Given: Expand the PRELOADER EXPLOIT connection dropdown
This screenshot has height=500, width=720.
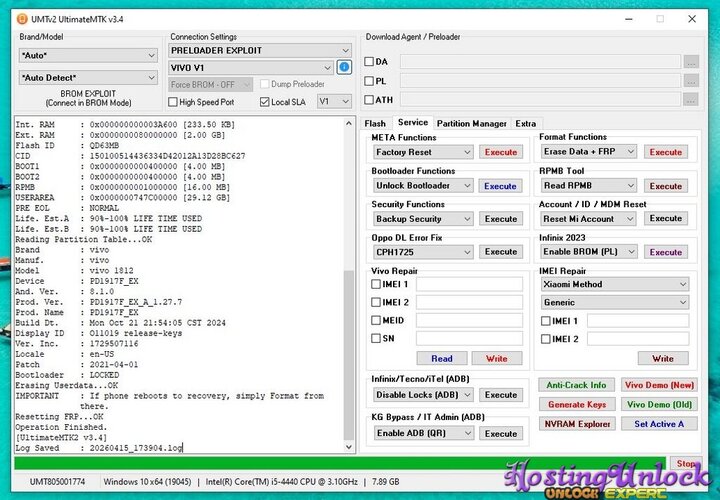Looking at the screenshot, I should tap(260, 51).
